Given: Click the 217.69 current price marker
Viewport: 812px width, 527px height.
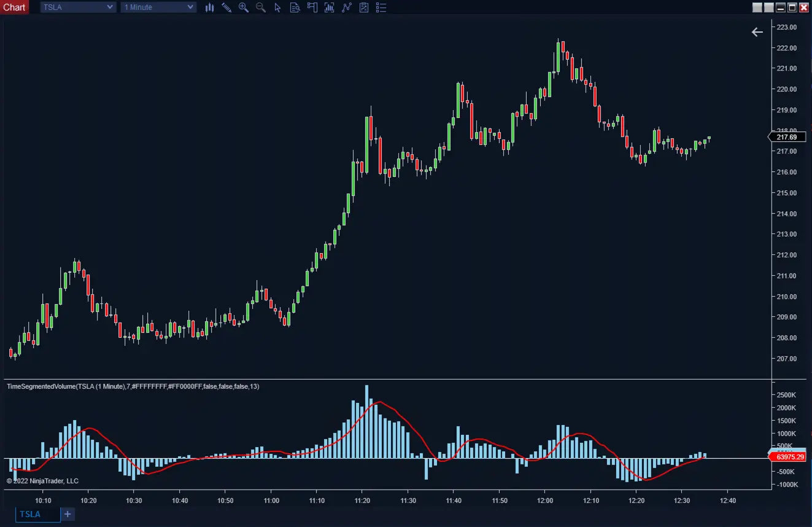Looking at the screenshot, I should point(786,136).
